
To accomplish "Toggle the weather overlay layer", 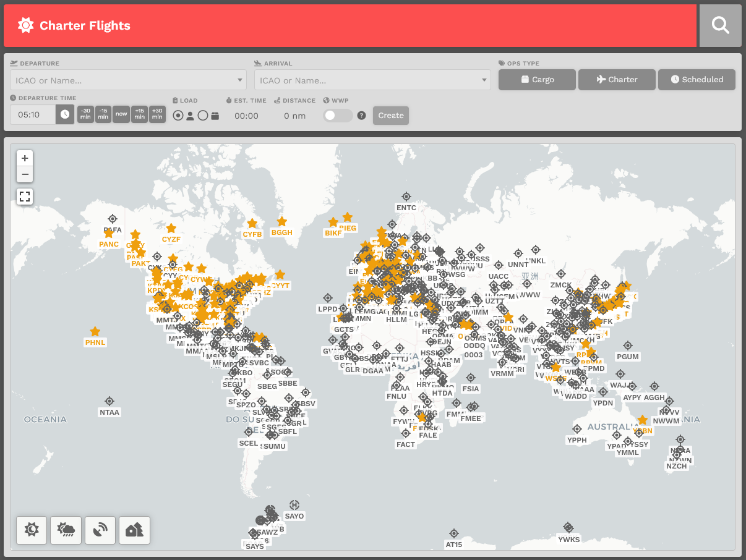I will tap(66, 530).
